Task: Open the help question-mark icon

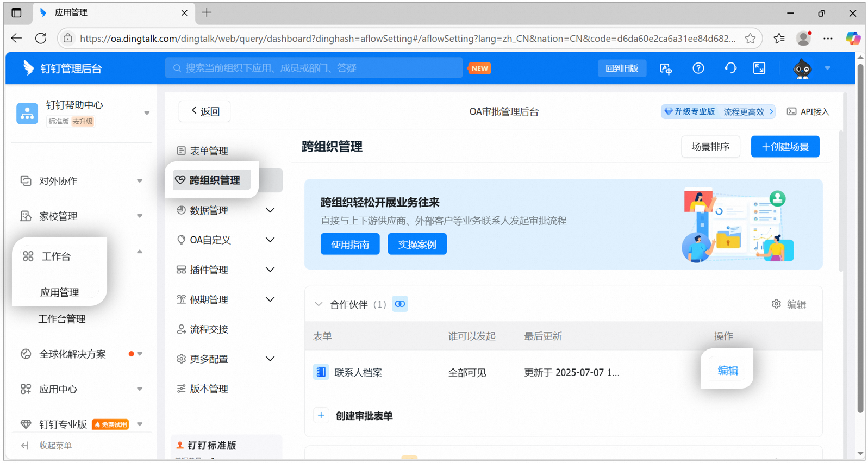Action: coord(698,68)
